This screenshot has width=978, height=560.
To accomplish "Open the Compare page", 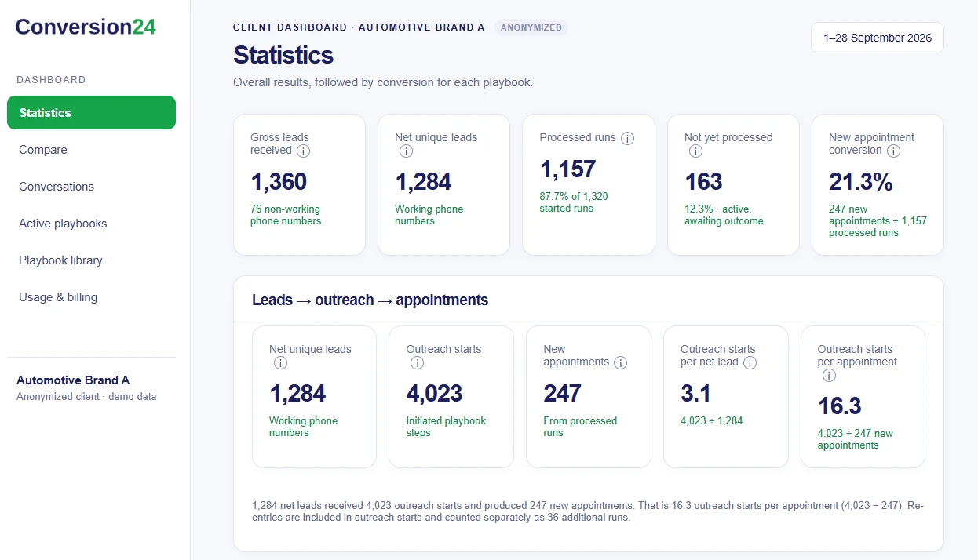I will pos(91,150).
